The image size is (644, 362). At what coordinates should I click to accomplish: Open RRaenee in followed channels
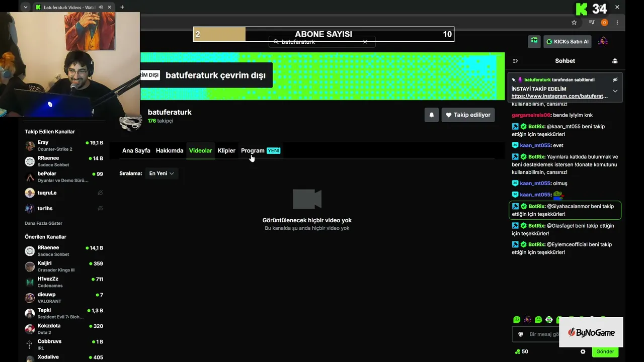[64, 161]
